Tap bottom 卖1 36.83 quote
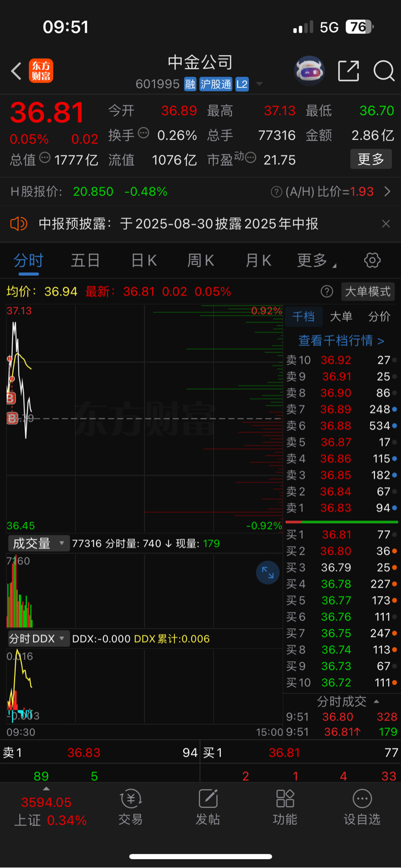Screen dimensions: 401x868 coord(100,753)
